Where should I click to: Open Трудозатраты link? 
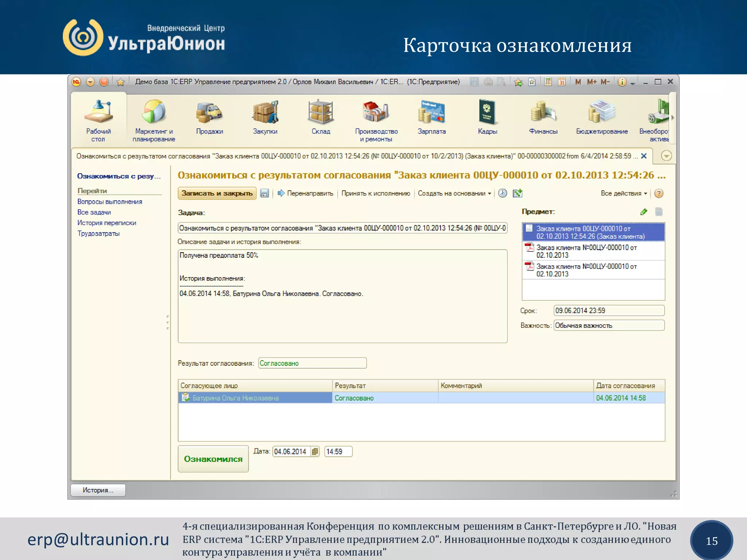click(98, 233)
